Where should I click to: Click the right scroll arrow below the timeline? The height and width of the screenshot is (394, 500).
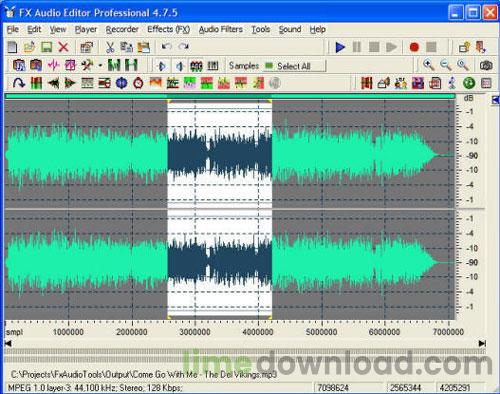482,344
